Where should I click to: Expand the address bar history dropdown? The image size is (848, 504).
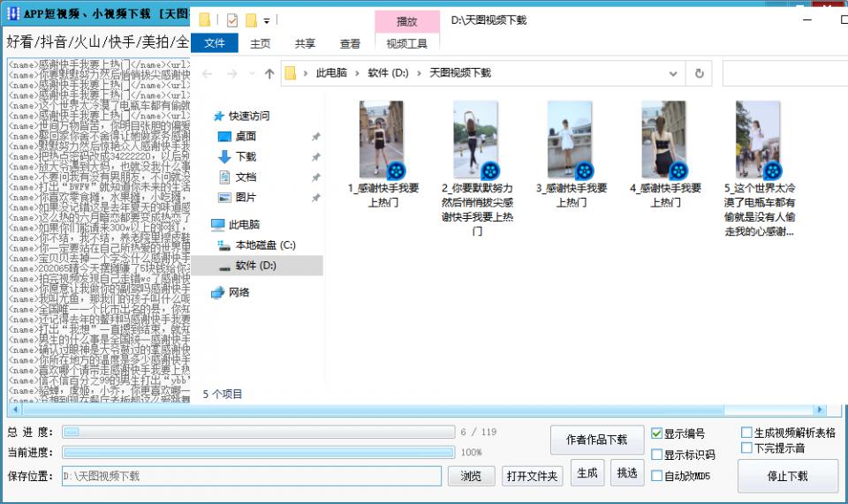(673, 73)
